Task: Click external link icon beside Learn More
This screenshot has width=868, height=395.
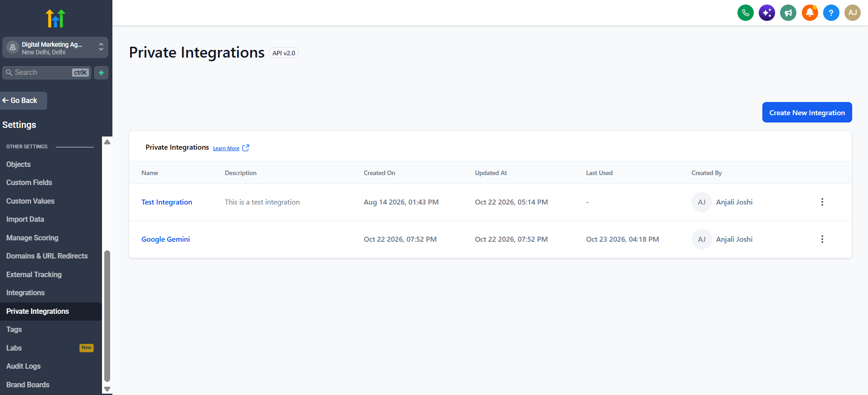Action: 246,148
